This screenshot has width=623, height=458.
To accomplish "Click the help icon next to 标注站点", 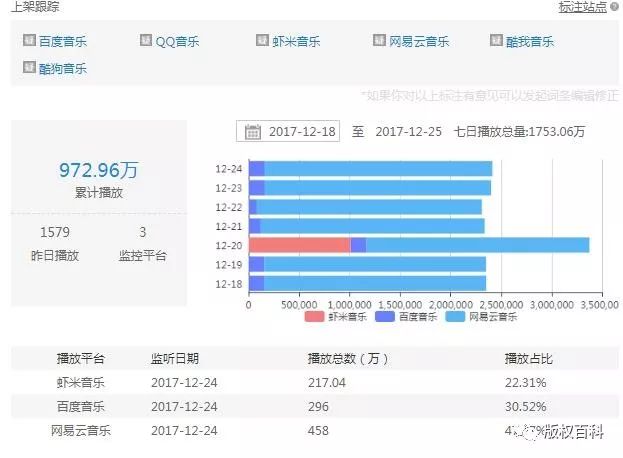I will pyautogui.click(x=614, y=6).
